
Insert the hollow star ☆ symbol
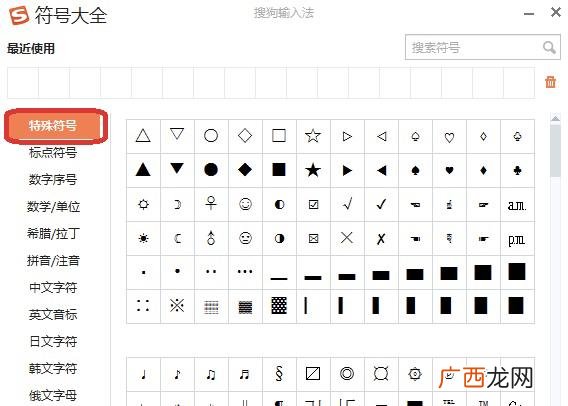click(313, 136)
